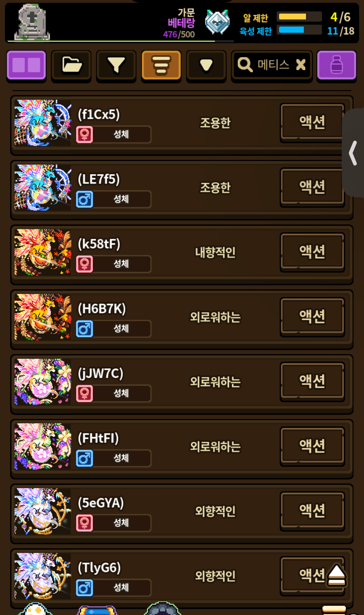Click the yellow 알 제한 progress bar

point(299,17)
